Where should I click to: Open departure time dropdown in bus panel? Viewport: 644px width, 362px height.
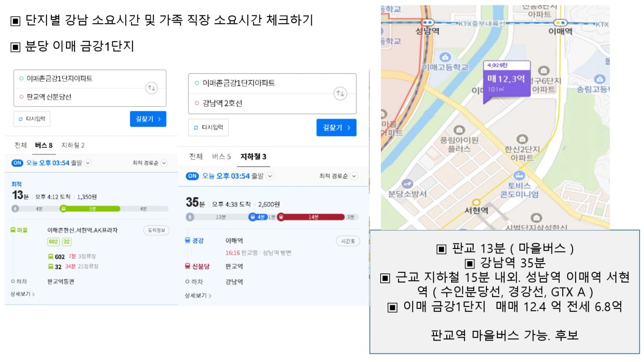coord(88,163)
